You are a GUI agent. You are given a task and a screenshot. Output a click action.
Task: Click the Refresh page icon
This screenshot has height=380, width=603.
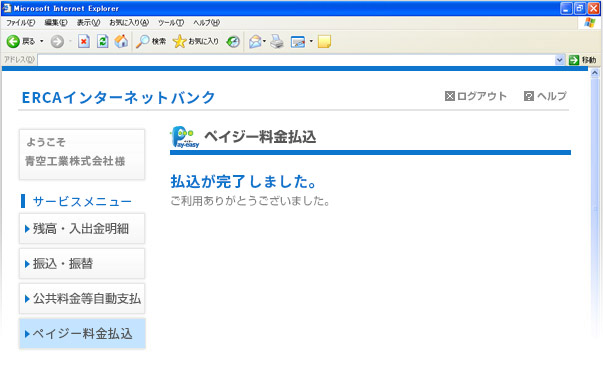coord(102,41)
